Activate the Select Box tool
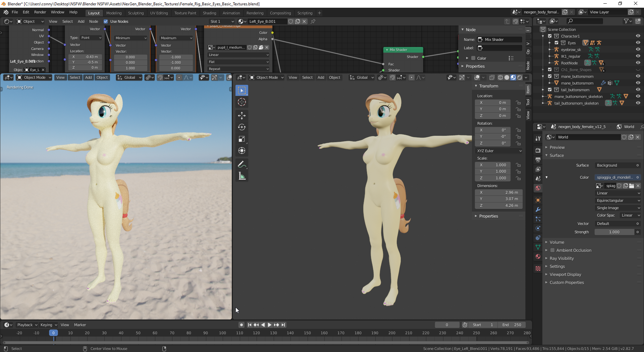The height and width of the screenshot is (352, 644). coord(242,91)
